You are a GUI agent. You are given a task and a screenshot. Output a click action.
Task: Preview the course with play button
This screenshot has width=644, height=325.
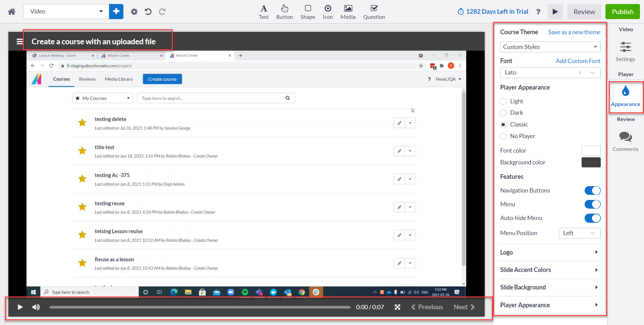coord(555,12)
